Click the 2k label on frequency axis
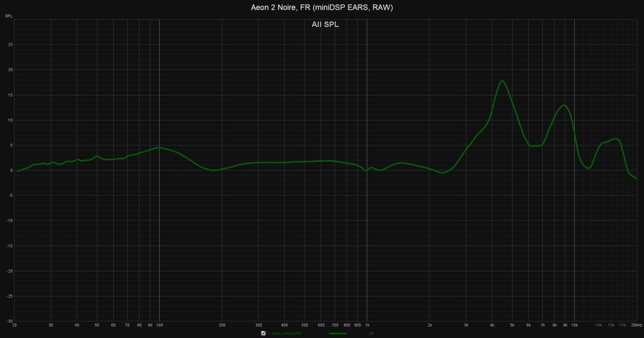This screenshot has width=644, height=338. click(x=430, y=325)
